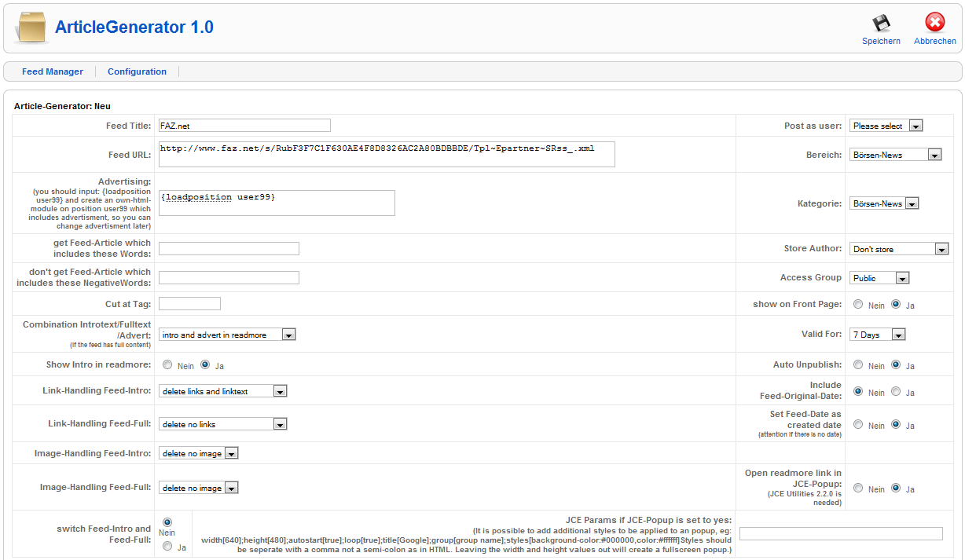Click the Feed URL: label
Image resolution: width=965 pixels, height=560 pixels.
(x=130, y=155)
